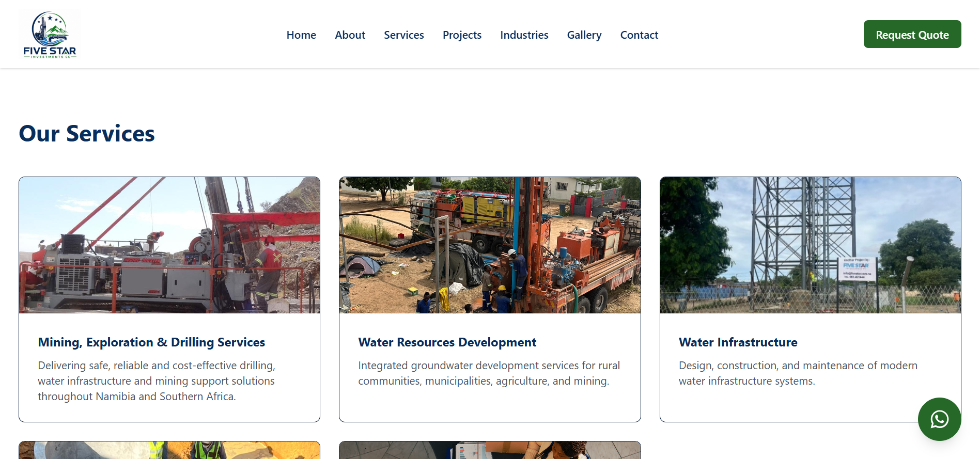The height and width of the screenshot is (459, 980).
Task: Open the mining drilling rig photo
Action: [169, 245]
